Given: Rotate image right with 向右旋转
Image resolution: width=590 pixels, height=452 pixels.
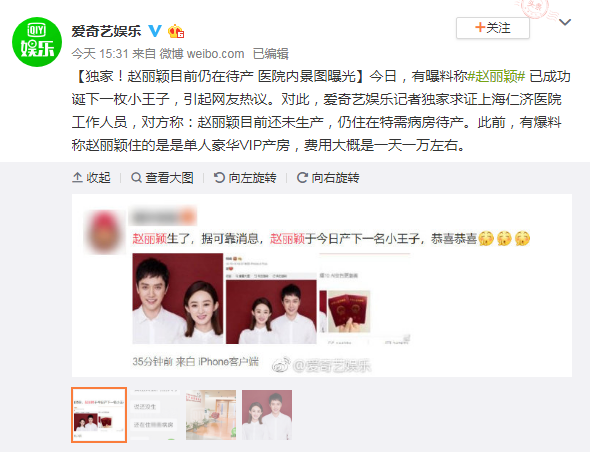Looking at the screenshot, I should (x=328, y=177).
